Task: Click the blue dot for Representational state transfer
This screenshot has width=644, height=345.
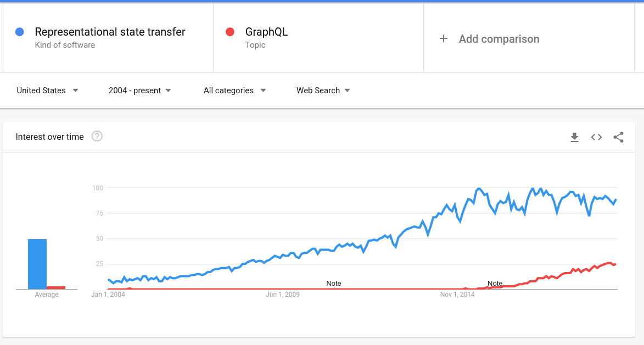Action: pyautogui.click(x=20, y=32)
